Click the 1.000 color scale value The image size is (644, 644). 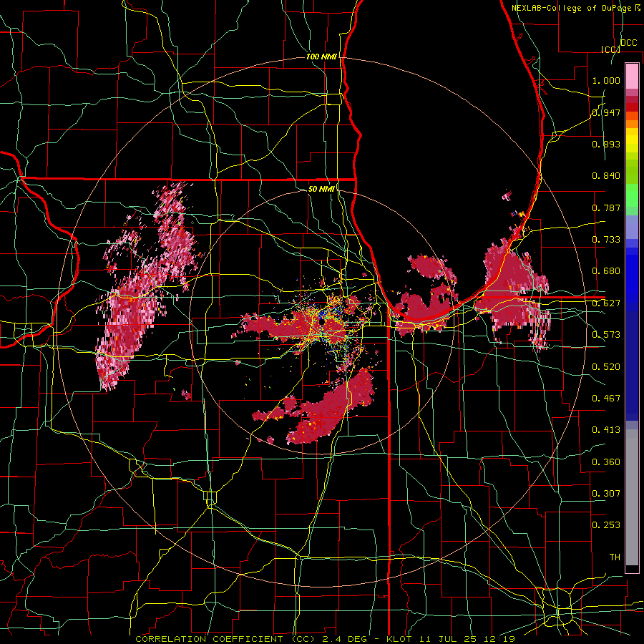606,80
